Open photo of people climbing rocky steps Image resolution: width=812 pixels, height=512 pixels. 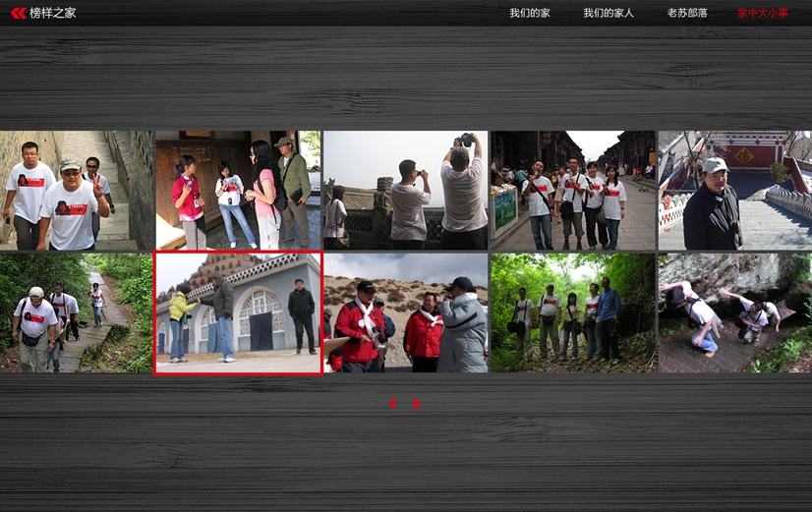[734, 313]
